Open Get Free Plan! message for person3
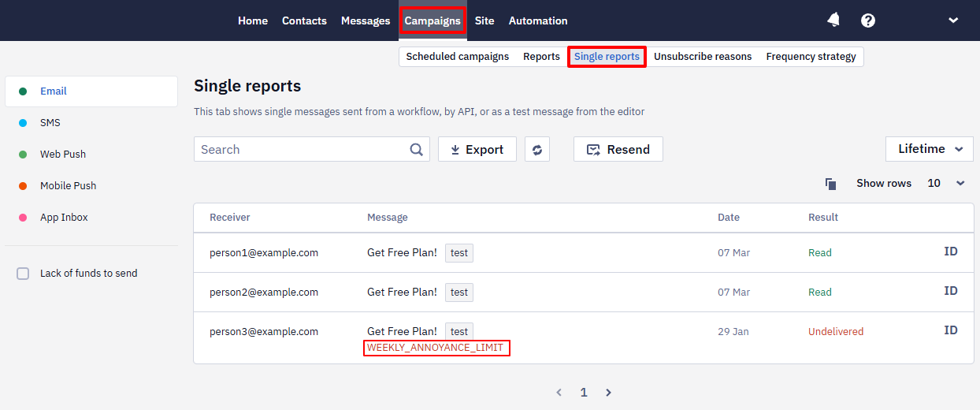 coord(402,332)
